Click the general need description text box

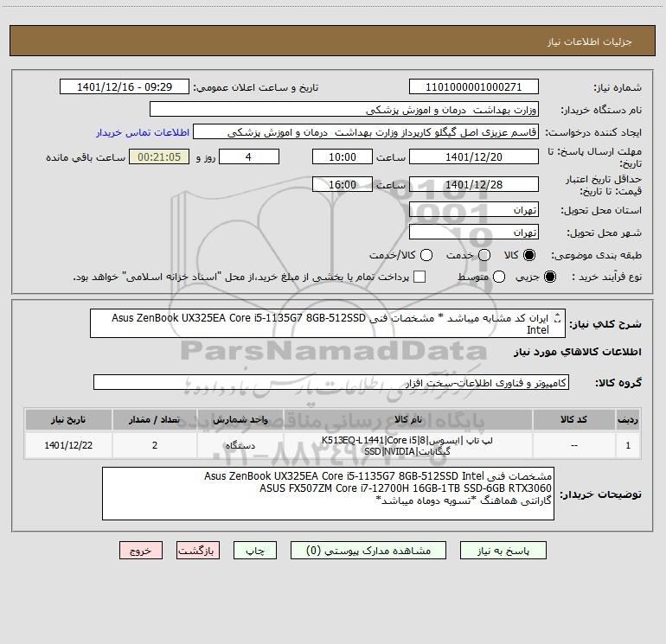pyautogui.click(x=328, y=323)
